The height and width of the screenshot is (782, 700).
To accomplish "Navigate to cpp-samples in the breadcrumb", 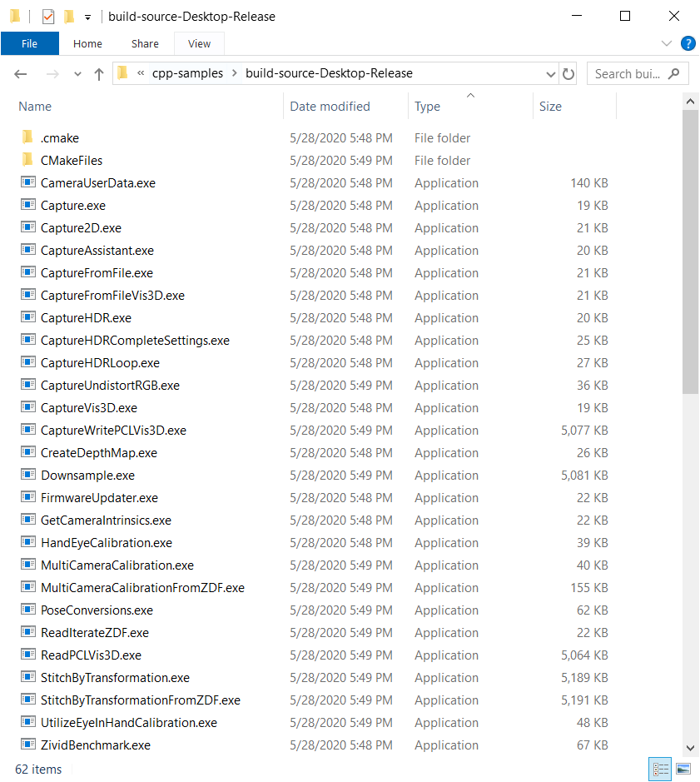I will [187, 73].
